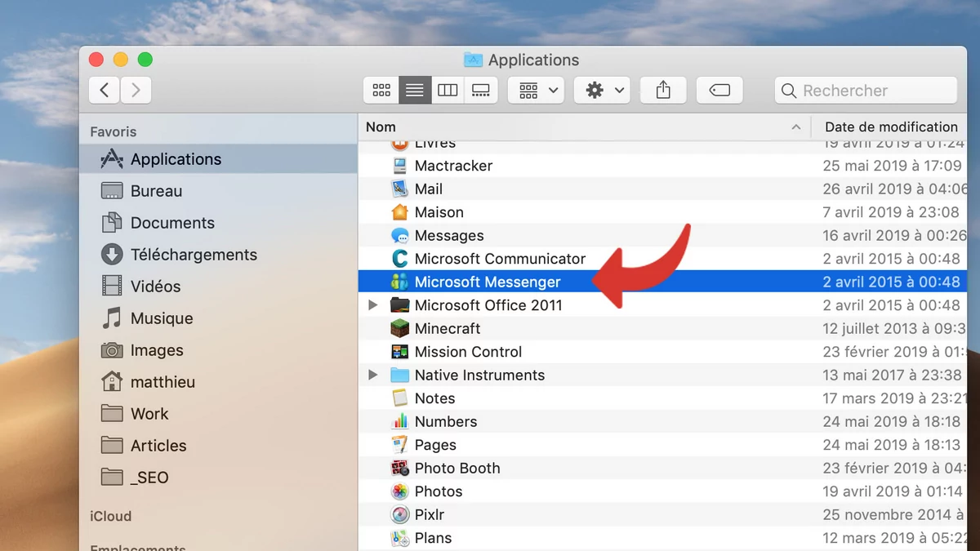Viewport: 980px width, 551px height.
Task: Expand the Microsoft Office 2011 folder
Action: click(x=373, y=304)
